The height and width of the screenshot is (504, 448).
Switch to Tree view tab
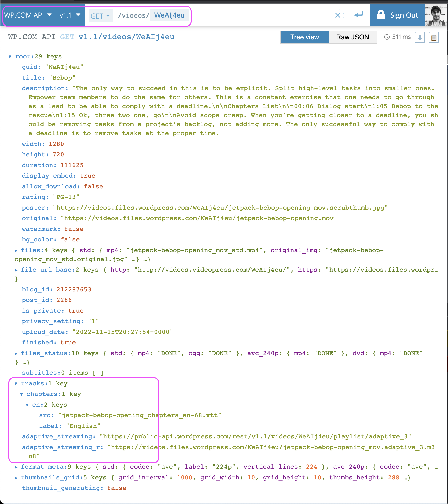tap(304, 37)
